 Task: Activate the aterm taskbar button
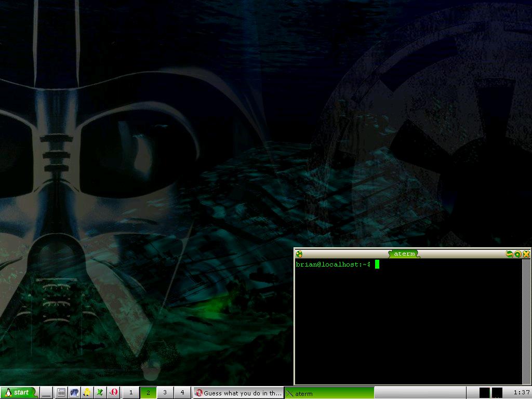329,393
